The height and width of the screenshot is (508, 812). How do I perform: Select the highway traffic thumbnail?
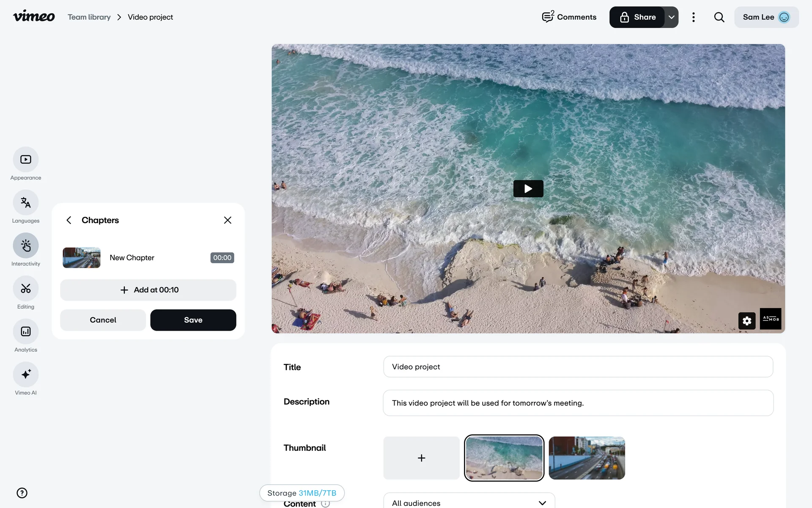pos(587,458)
